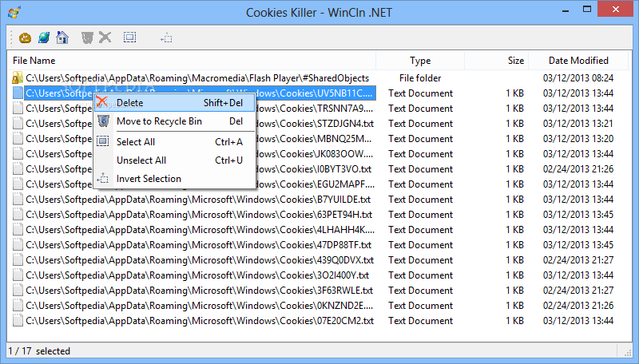Screen dimensions: 639x364
Task: Click the cookie icon in the toolbar
Action: 26,38
